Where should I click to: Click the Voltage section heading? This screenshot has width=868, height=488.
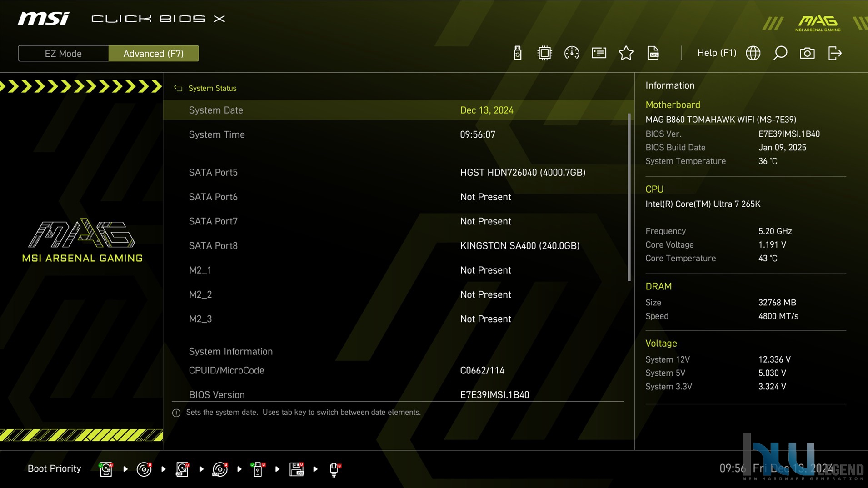tap(661, 344)
